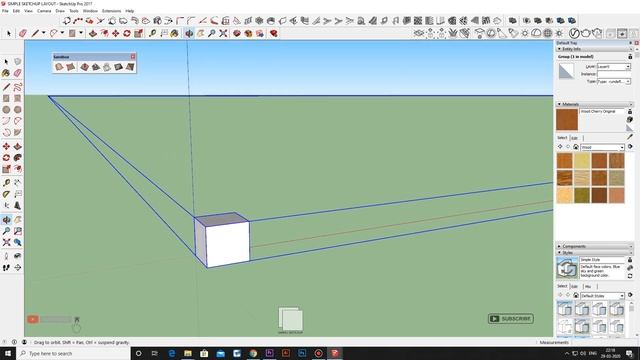Click first Sandbox tool From Contours
The height and width of the screenshot is (360, 640).
coord(59,67)
